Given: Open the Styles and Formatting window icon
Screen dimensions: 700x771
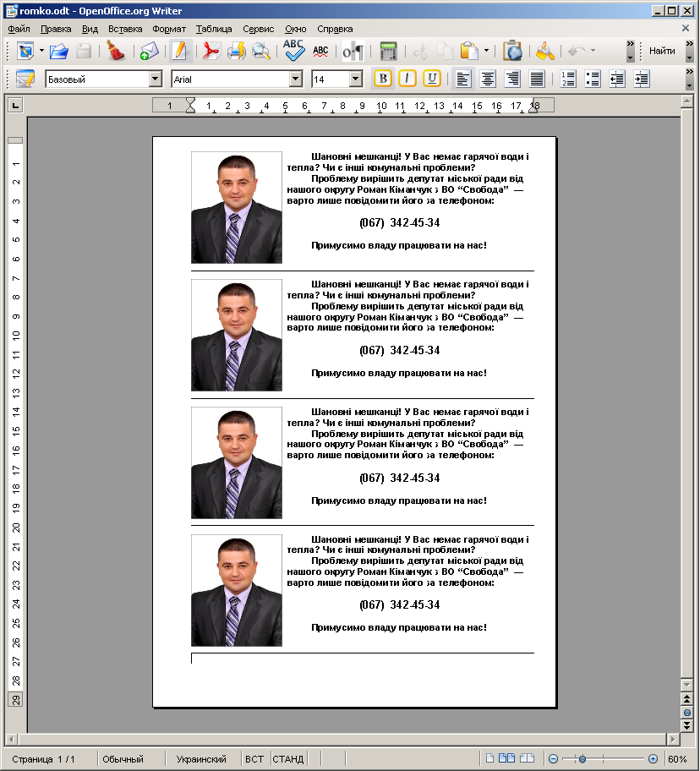Looking at the screenshot, I should point(25,79).
